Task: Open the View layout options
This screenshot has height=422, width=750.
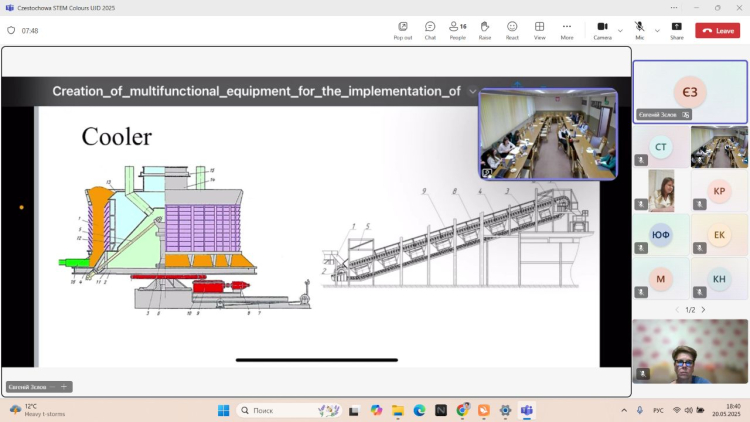Action: click(x=539, y=30)
